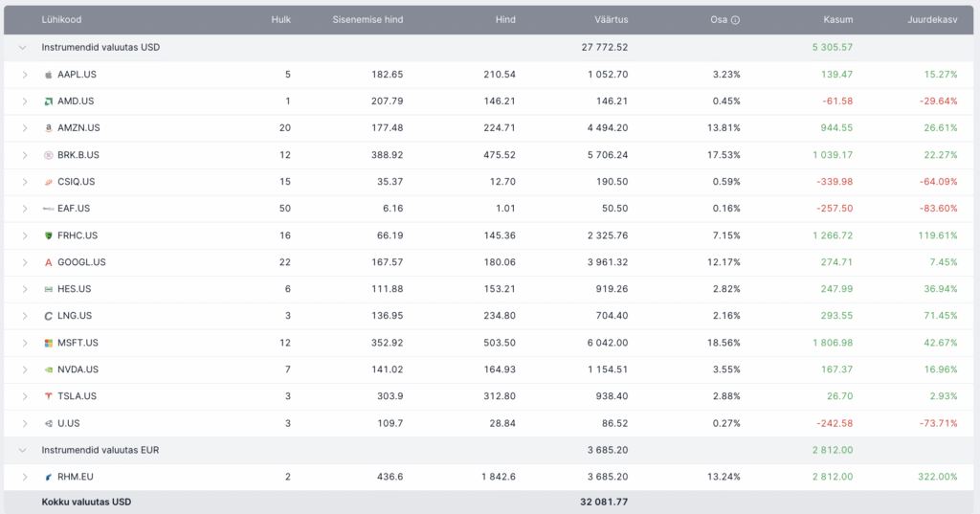Expand the U.US row chevron
This screenshot has width=980, height=514.
[x=24, y=423]
